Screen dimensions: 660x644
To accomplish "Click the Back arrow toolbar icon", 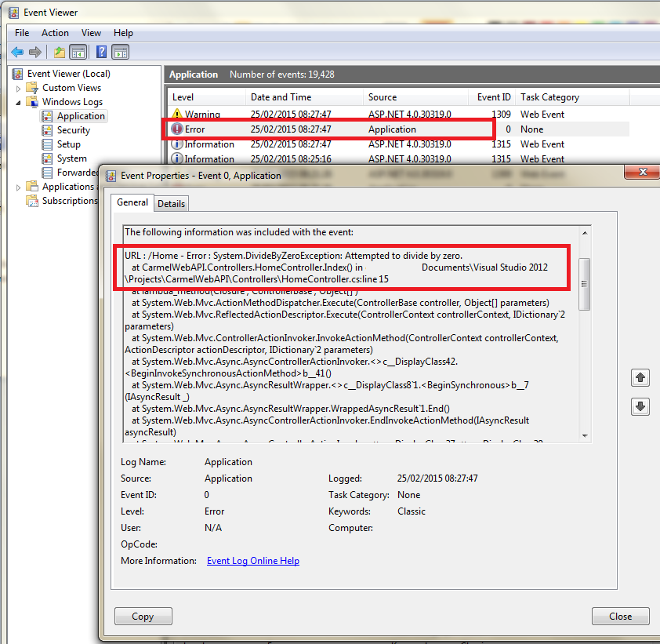I will point(17,53).
